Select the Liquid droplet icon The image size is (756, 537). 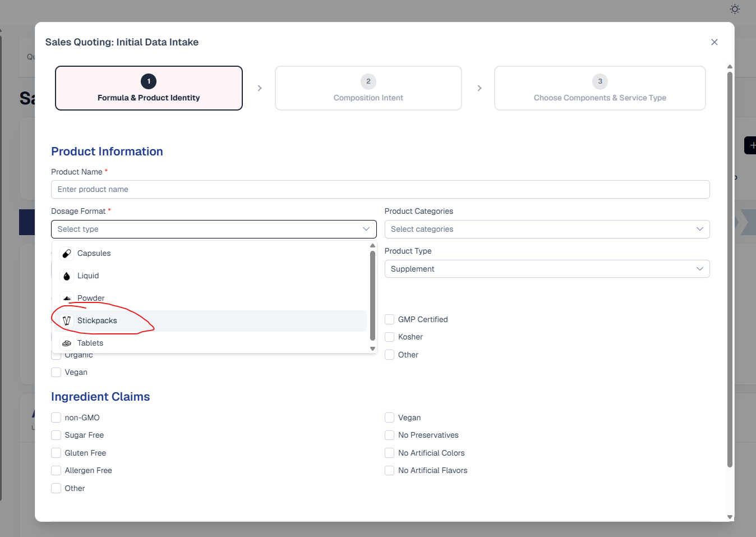[x=67, y=276]
